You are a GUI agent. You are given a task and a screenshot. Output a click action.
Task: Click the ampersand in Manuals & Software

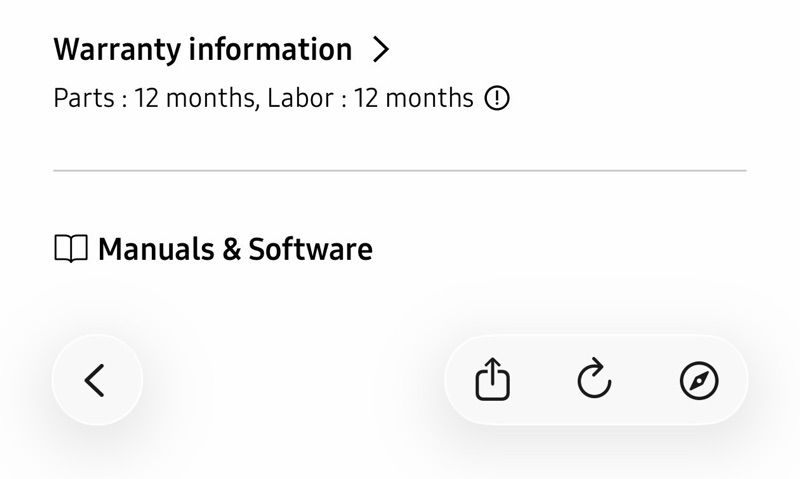[232, 249]
